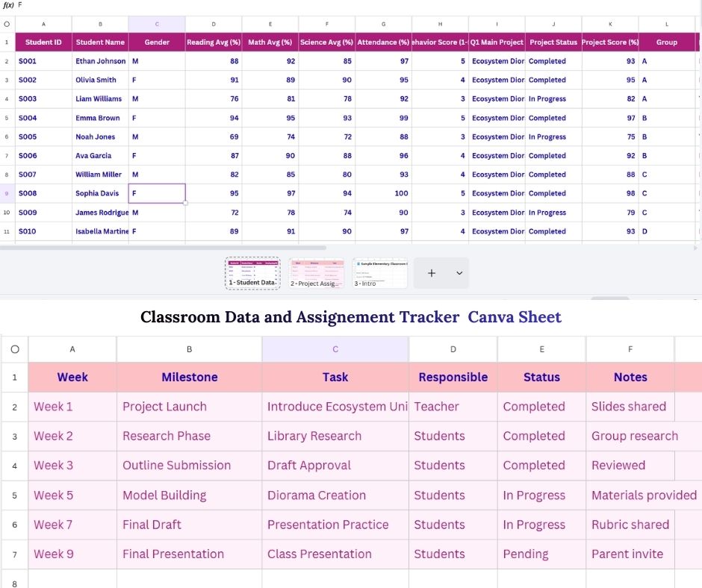
Task: Select the 'Model Building' milestone cell
Action: pos(190,495)
